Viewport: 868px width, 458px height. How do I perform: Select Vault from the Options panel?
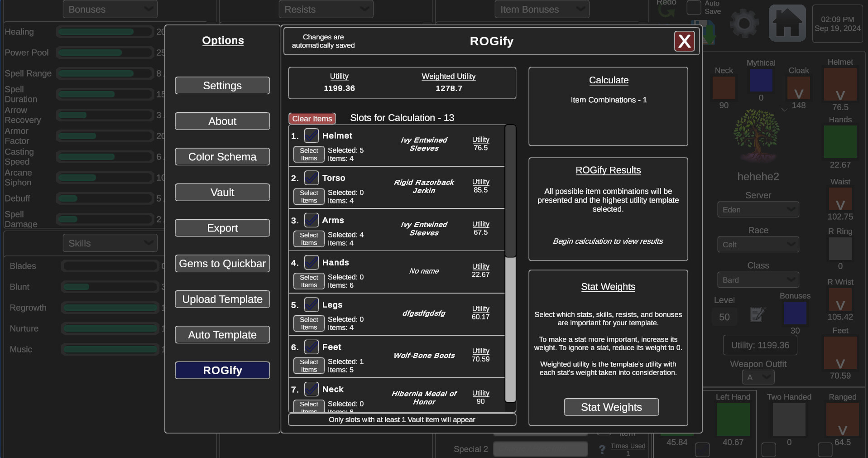pyautogui.click(x=222, y=192)
